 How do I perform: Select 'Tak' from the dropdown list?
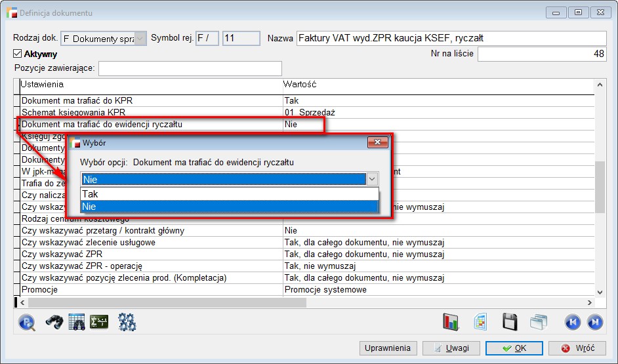point(230,194)
